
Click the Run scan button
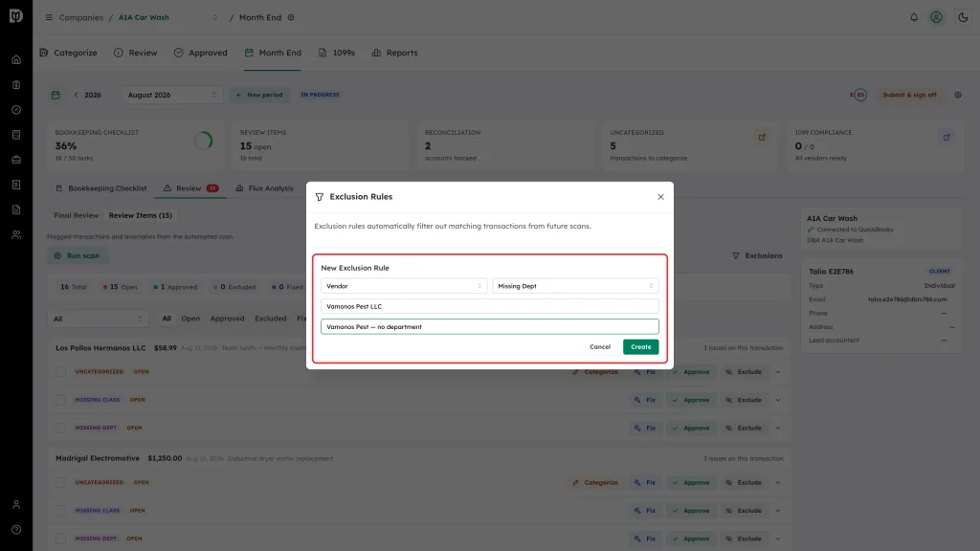click(77, 255)
